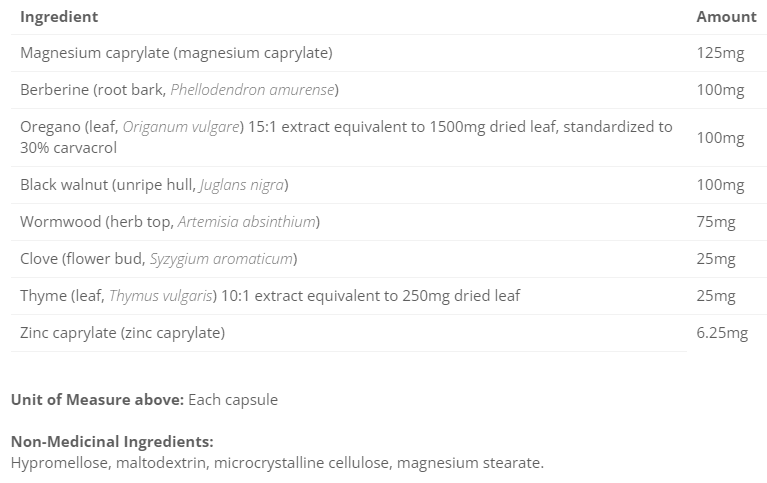
Task: Click the Artemisia absinthium italic text
Action: coord(247,222)
